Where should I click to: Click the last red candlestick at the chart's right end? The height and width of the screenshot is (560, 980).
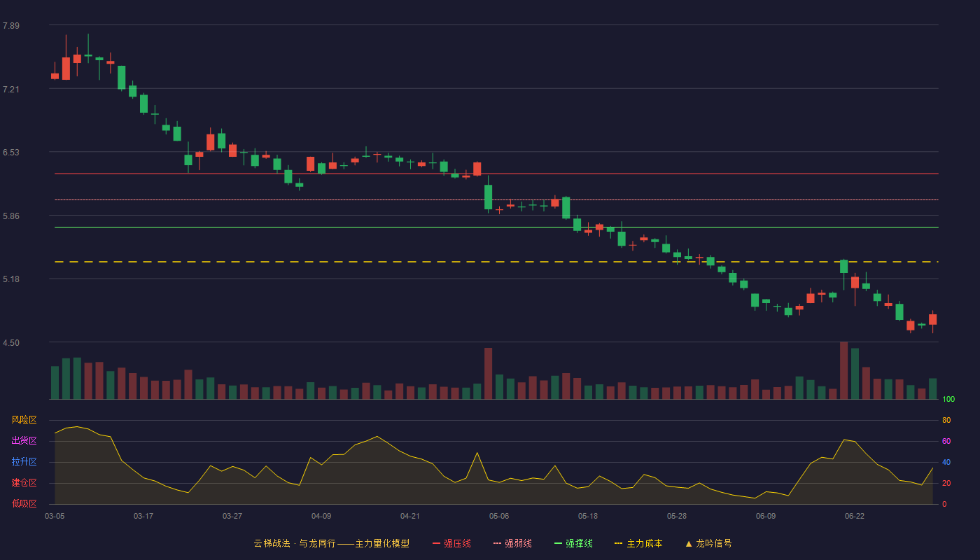(x=932, y=320)
